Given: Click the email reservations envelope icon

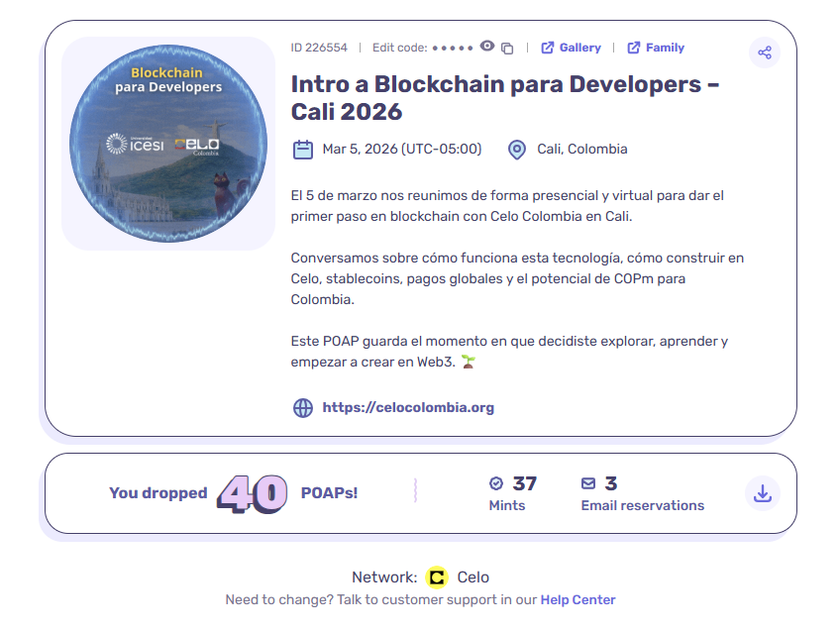Looking at the screenshot, I should [x=588, y=483].
